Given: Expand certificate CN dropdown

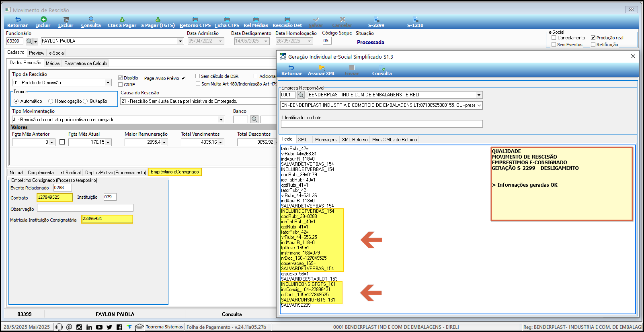Looking at the screenshot, I should (x=479, y=105).
